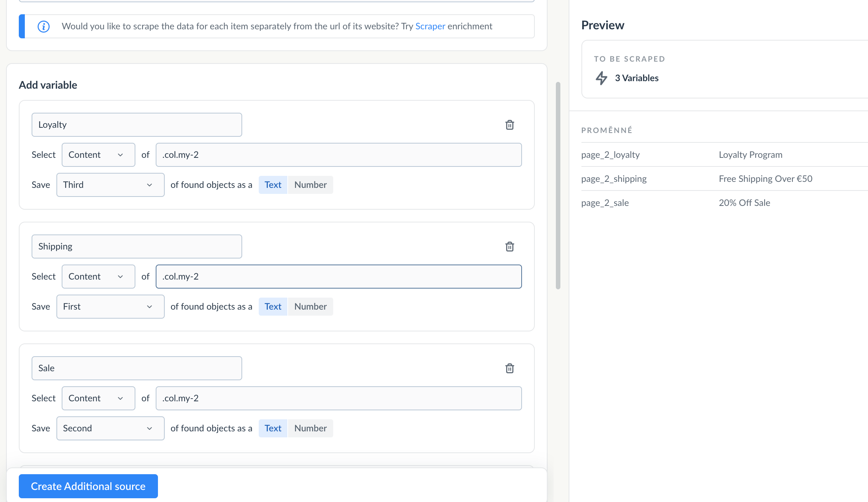This screenshot has height=502, width=868.
Task: Delete the Loyalty variable with trash icon
Action: tap(510, 125)
